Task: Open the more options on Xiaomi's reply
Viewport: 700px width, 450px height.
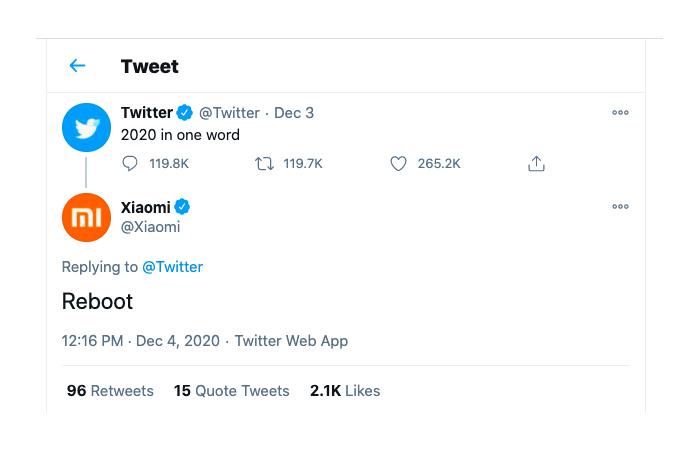Action: [x=620, y=206]
